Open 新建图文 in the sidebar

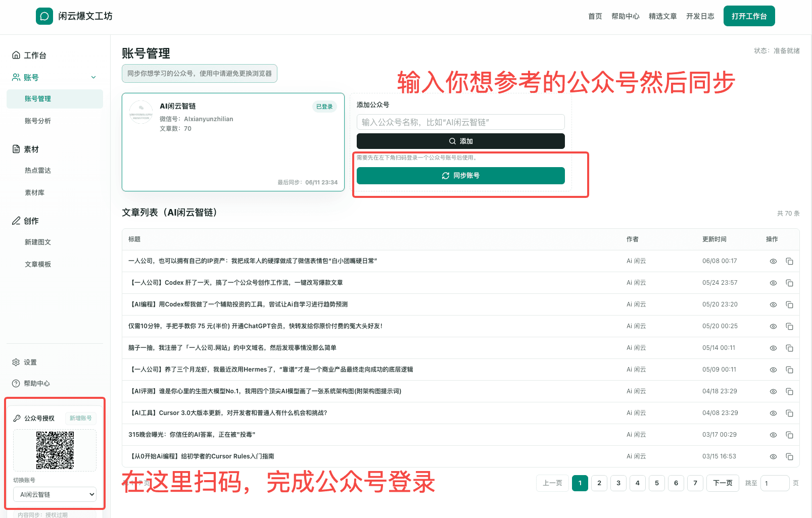click(x=38, y=242)
